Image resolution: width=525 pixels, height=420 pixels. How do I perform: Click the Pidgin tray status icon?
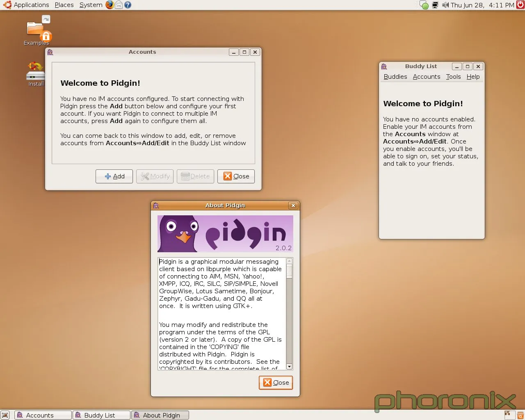(424, 5)
